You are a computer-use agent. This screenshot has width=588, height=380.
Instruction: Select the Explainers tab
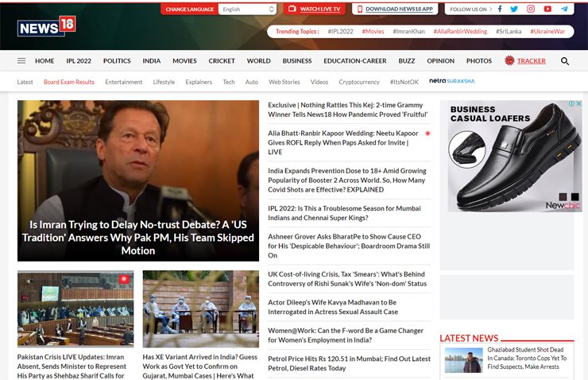point(199,82)
